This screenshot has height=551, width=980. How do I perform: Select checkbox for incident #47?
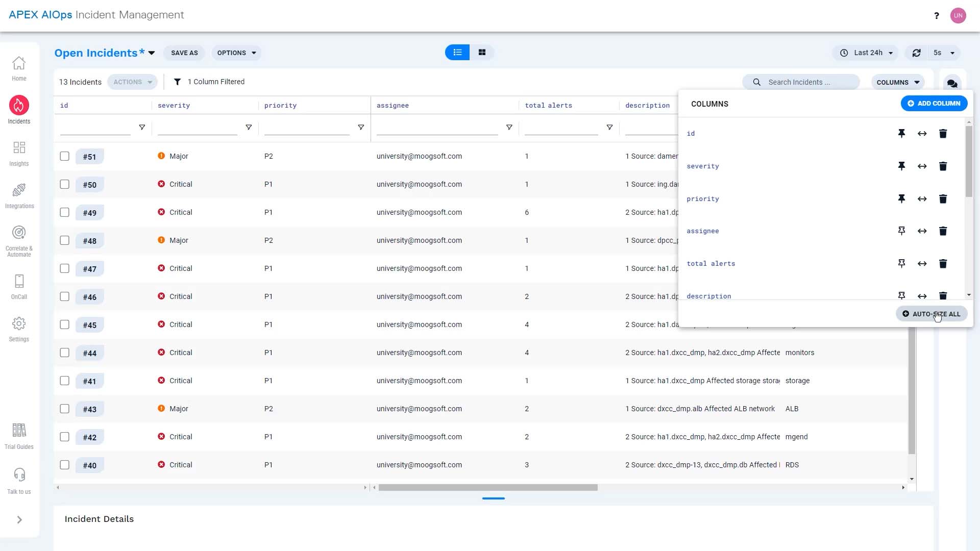click(x=65, y=269)
